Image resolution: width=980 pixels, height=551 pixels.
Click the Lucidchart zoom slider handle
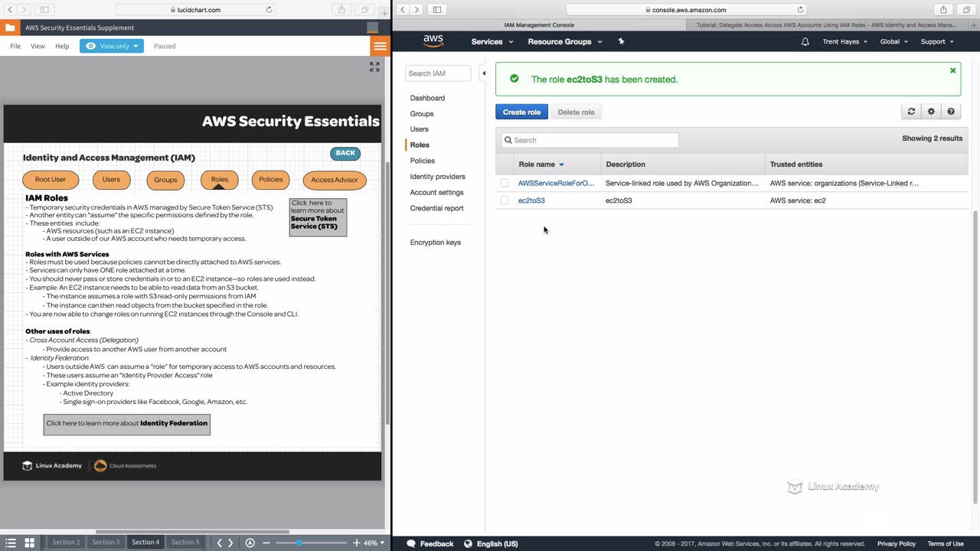tap(299, 543)
